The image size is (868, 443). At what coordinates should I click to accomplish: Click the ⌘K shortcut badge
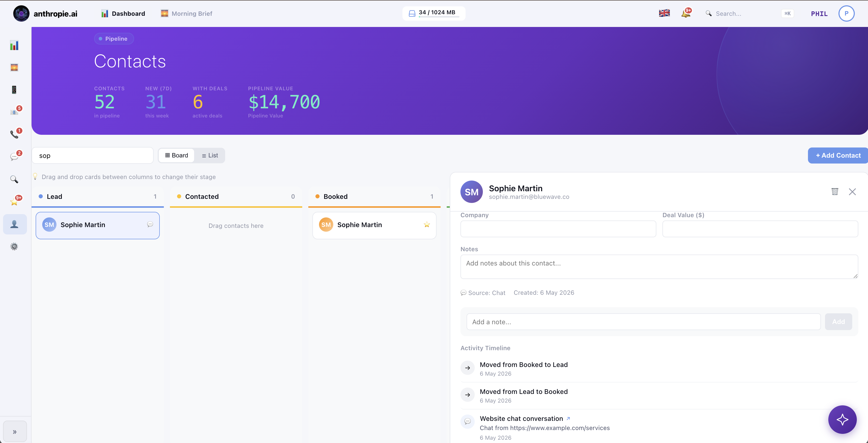pos(787,13)
